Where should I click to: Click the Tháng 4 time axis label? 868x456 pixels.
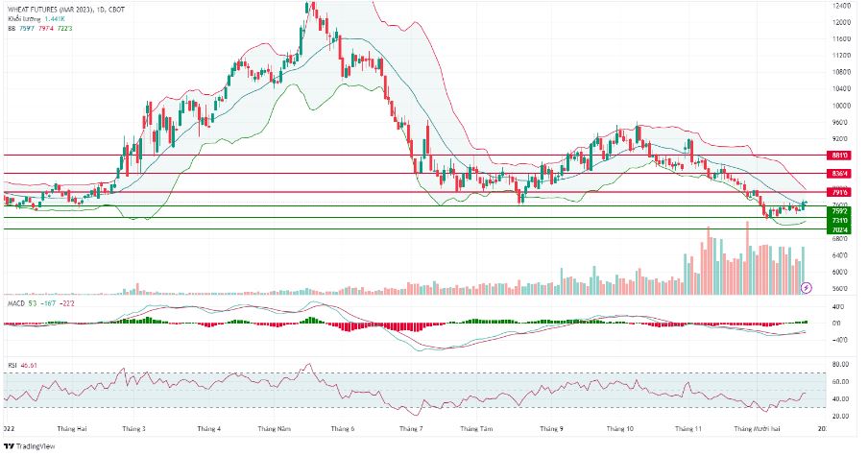coord(208,429)
